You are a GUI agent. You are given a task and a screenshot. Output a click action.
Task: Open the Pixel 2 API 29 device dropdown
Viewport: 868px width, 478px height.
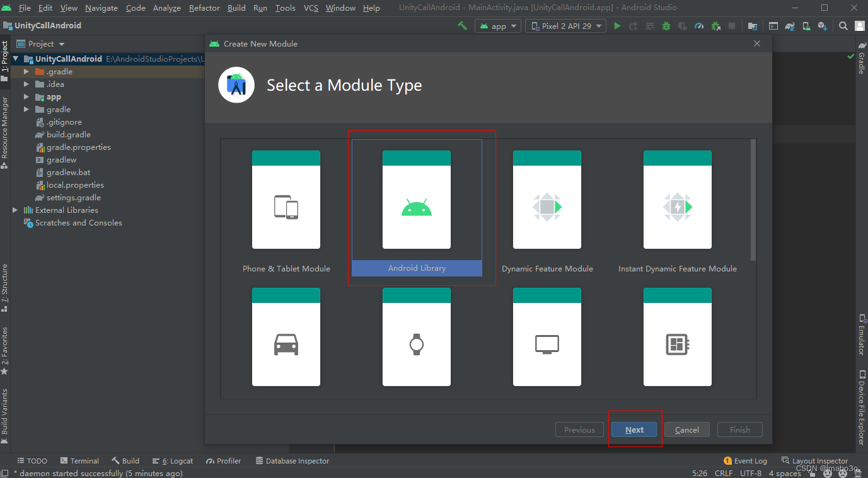(x=565, y=26)
